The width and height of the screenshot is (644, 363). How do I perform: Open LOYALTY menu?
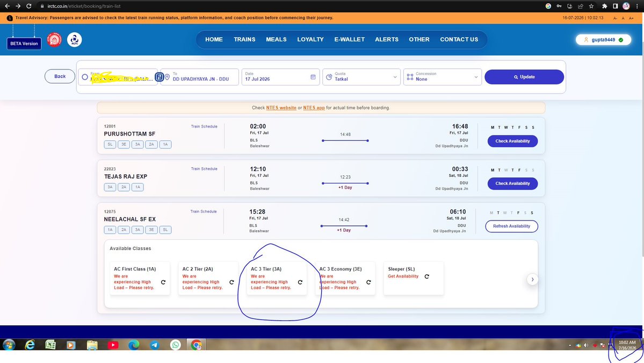pyautogui.click(x=310, y=39)
